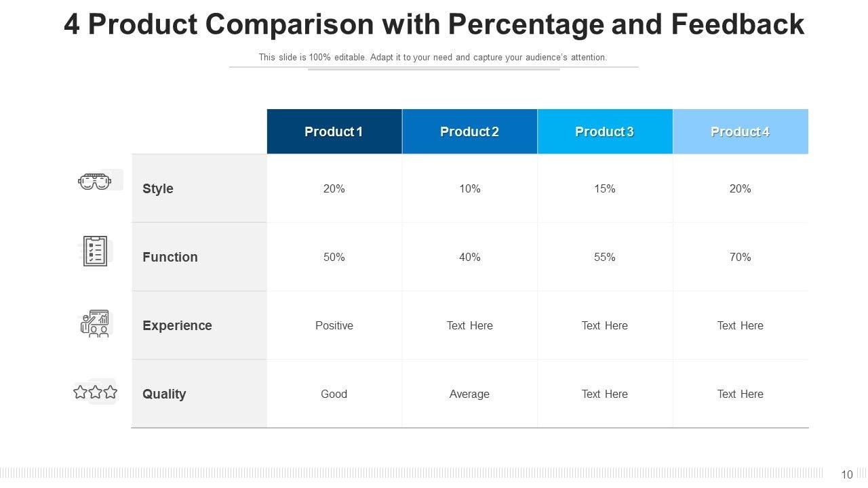This screenshot has height=488, width=868.
Task: Select the Product 3 header cell
Action: click(604, 131)
